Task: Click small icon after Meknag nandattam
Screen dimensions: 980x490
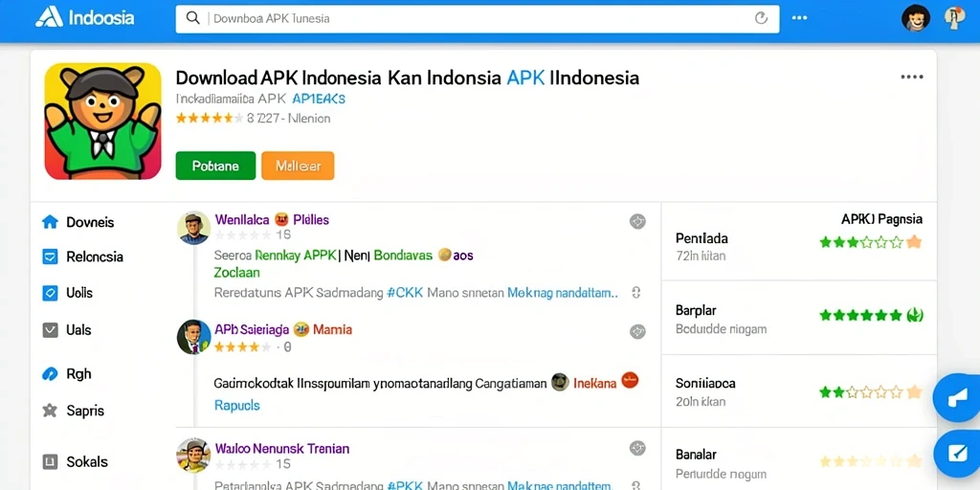Action: 636,293
